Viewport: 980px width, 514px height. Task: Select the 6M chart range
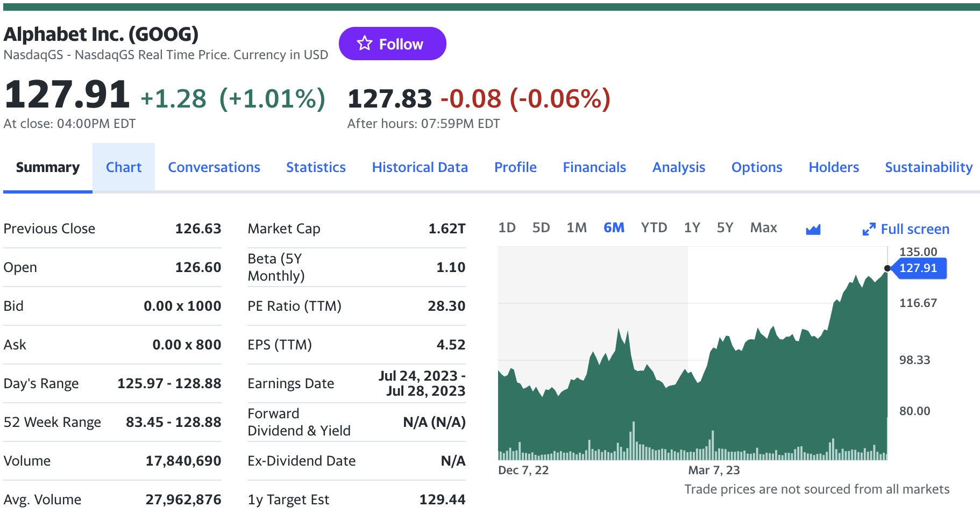(614, 227)
